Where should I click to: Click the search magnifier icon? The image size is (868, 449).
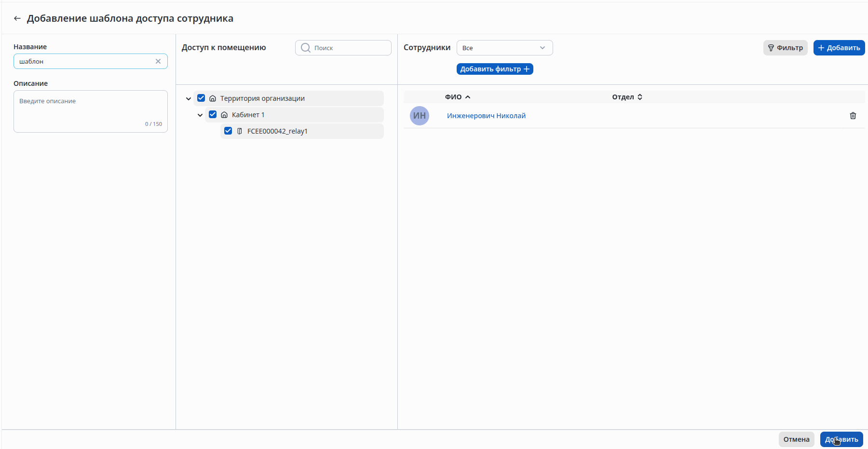[305, 48]
